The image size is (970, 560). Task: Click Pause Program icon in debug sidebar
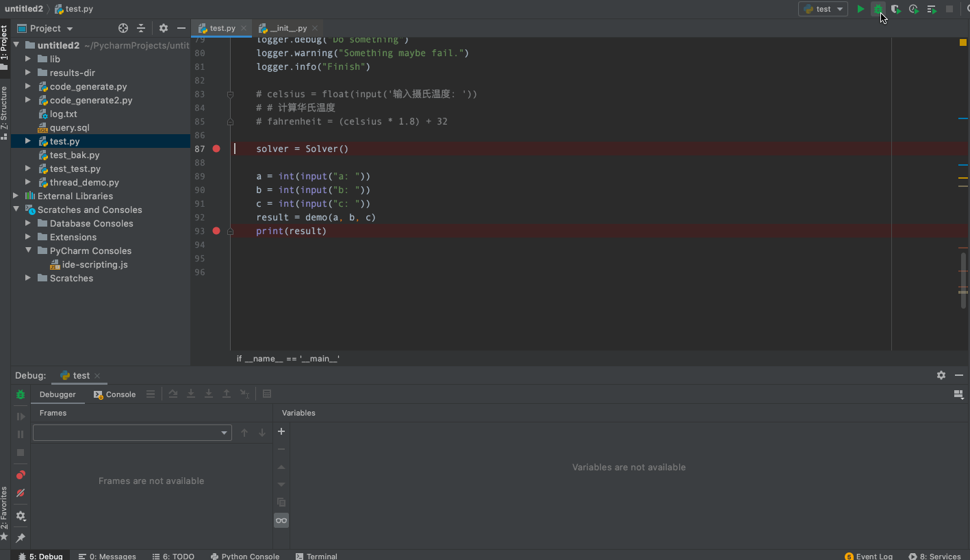21,434
